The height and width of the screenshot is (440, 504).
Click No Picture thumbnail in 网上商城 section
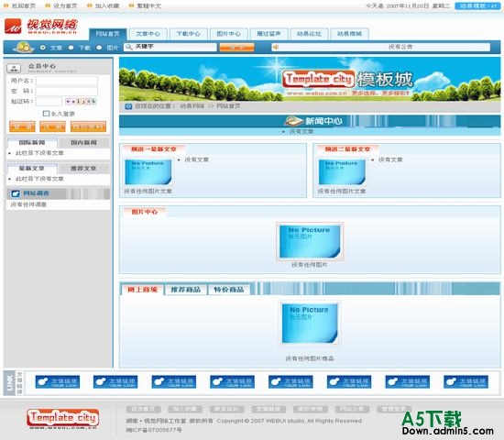pos(310,324)
